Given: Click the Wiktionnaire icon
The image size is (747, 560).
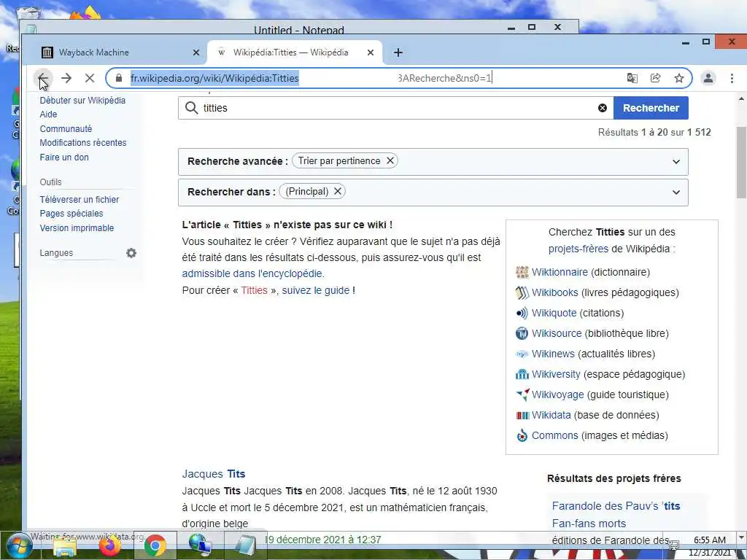Looking at the screenshot, I should coord(522,273).
